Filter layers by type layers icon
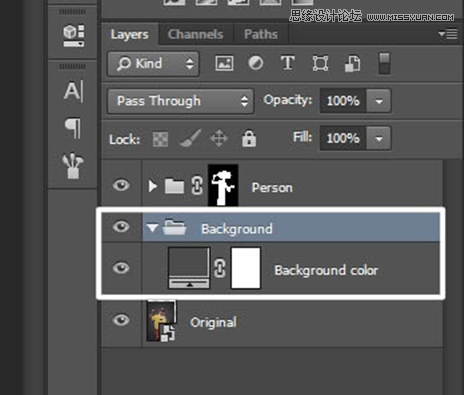 [x=287, y=63]
